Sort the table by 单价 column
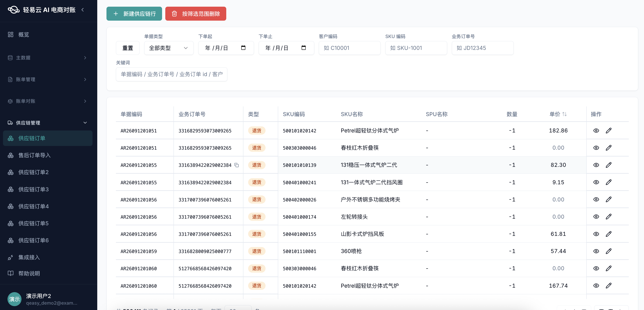The image size is (644, 310). (564, 114)
